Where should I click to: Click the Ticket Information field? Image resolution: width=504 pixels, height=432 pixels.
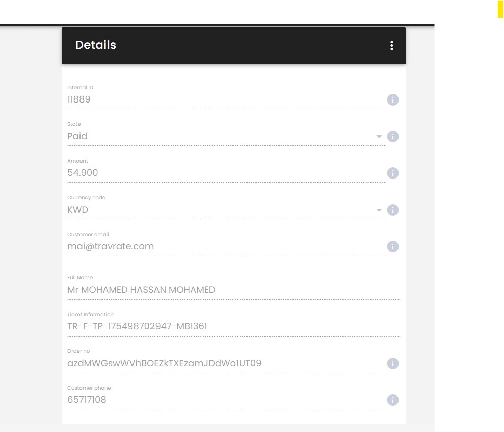point(233,326)
